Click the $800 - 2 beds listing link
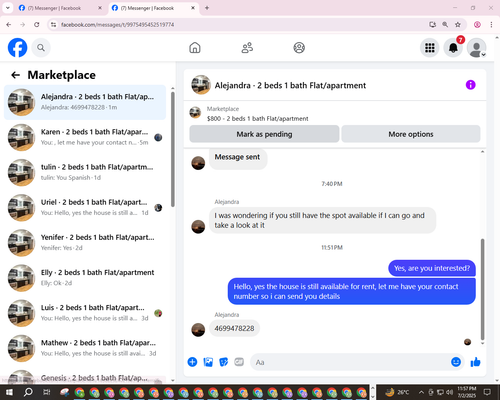500x400 pixels. click(x=257, y=119)
